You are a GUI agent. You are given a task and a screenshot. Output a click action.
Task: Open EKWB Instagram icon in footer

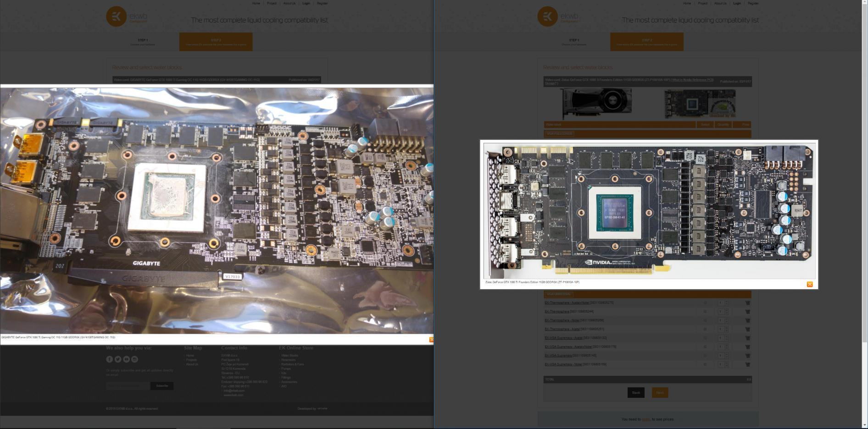click(134, 359)
